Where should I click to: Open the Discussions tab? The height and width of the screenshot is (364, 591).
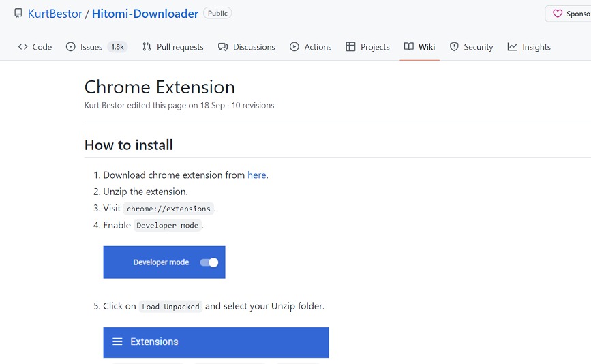click(x=247, y=47)
